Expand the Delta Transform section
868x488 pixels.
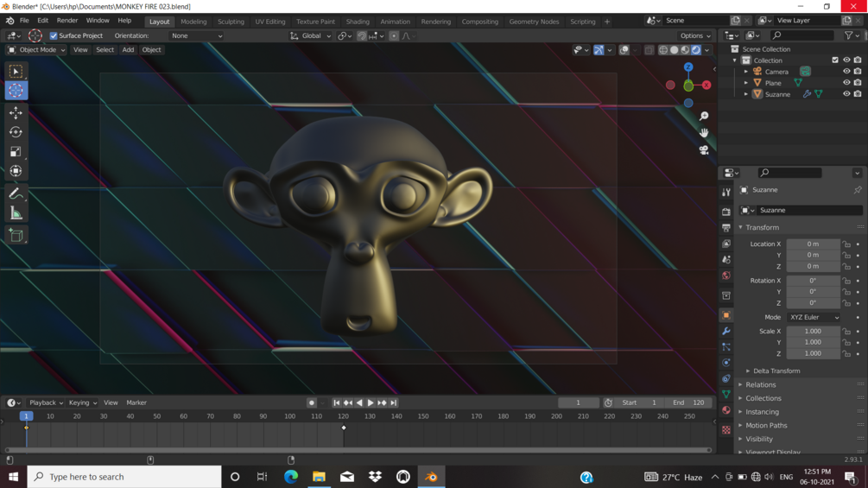click(776, 371)
